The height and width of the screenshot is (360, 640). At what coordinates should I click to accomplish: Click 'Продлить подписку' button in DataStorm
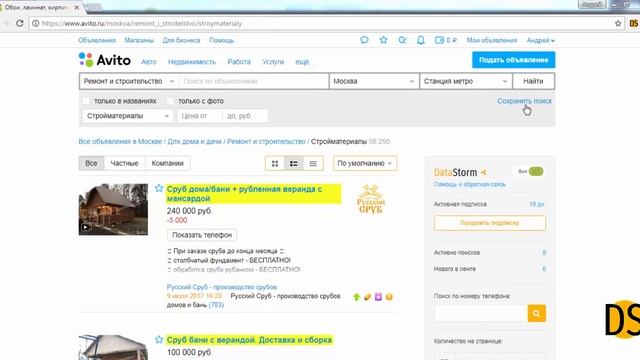pyautogui.click(x=490, y=223)
